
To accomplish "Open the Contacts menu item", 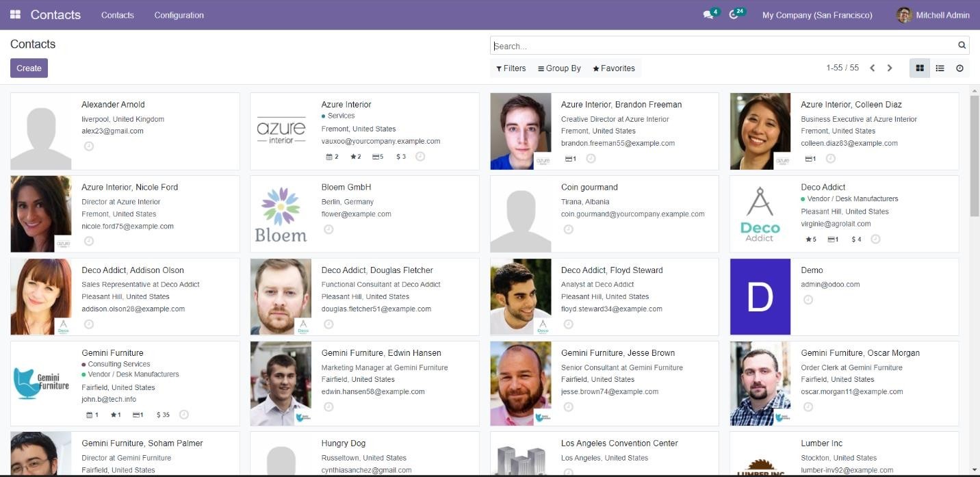I will 118,15.
